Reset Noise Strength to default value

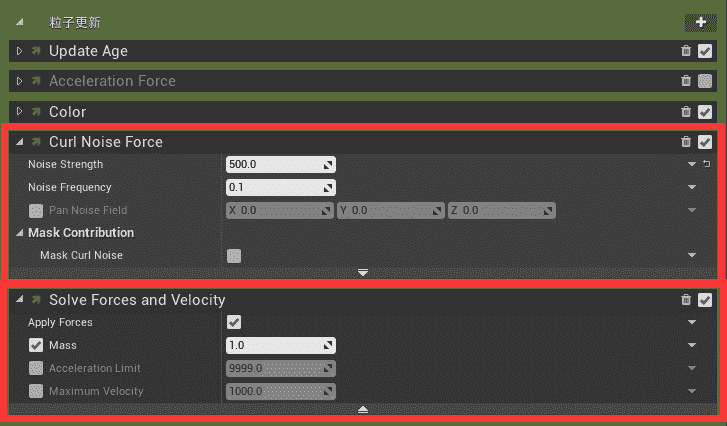pos(706,164)
